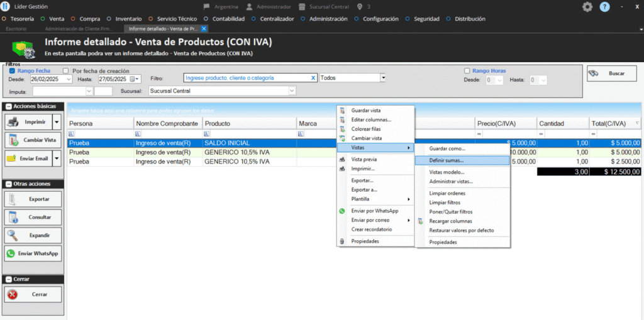Enable the Rango Horas checkbox
Screen dimensions: 644x320
[x=467, y=71]
